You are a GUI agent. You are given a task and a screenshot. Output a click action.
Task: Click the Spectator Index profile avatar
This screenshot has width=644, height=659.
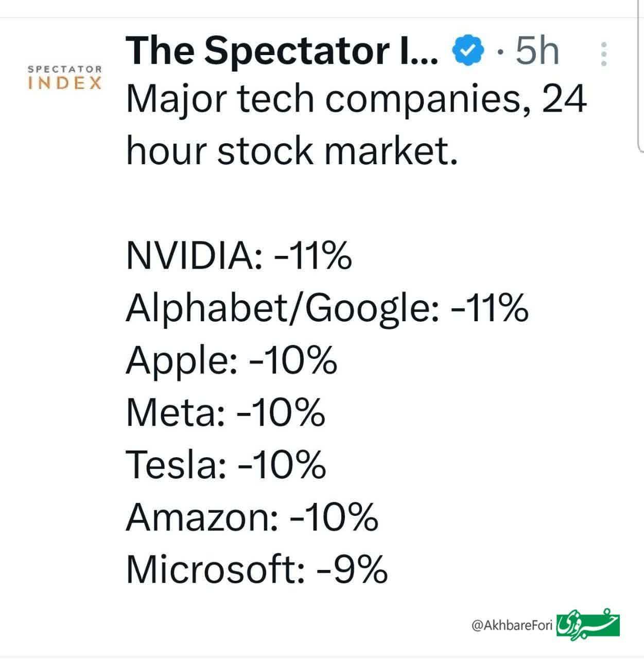tap(65, 77)
